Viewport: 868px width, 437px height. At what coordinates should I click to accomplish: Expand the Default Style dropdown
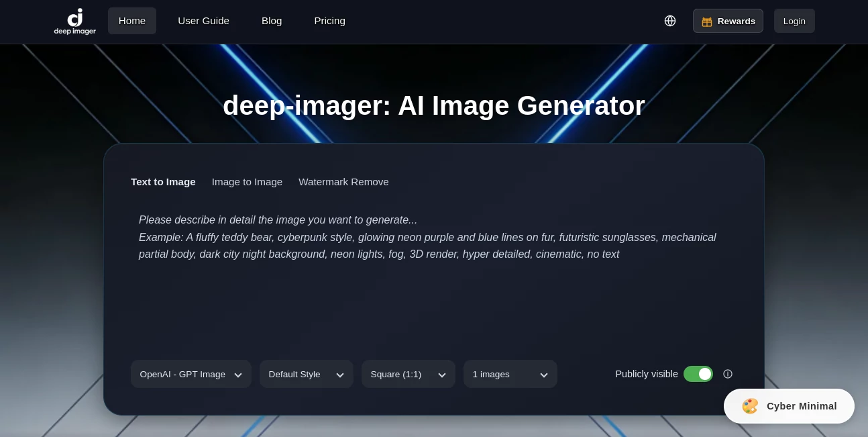(307, 374)
